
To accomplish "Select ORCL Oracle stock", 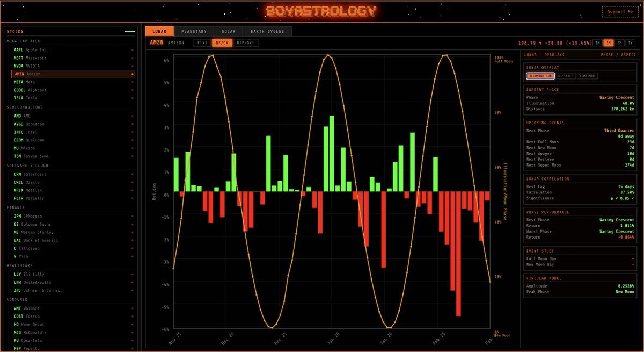I will coord(73,182).
